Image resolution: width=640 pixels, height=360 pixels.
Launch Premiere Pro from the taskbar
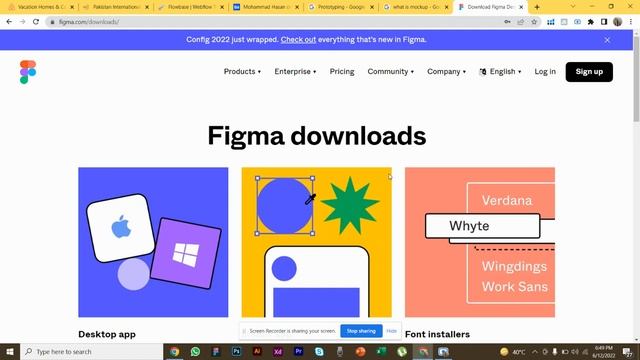coord(298,351)
